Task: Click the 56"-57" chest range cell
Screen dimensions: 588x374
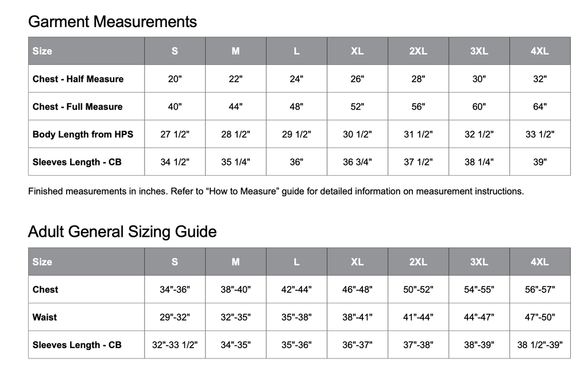Action: point(539,290)
